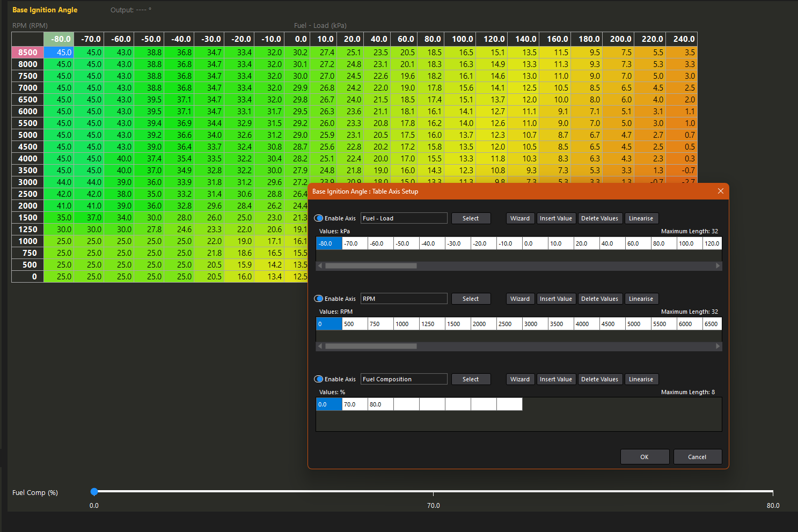This screenshot has width=798, height=532.
Task: Confirm the axis setup with OK
Action: click(x=645, y=457)
